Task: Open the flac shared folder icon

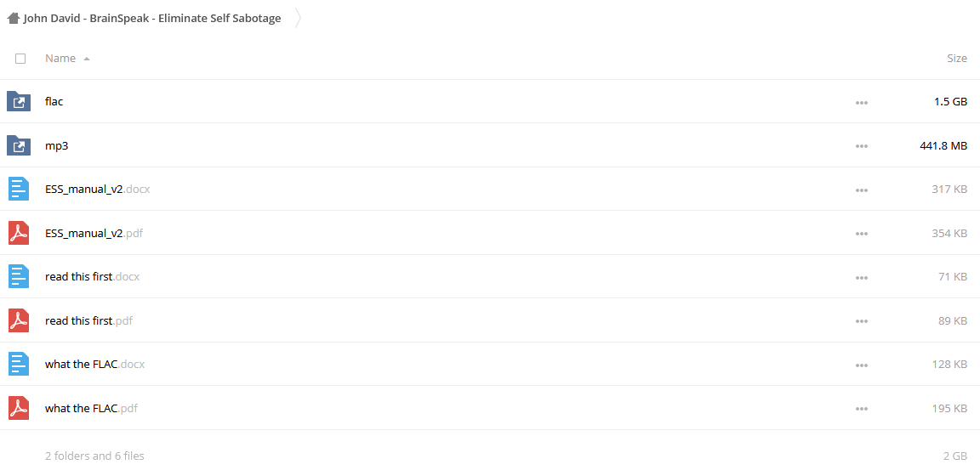Action: click(19, 102)
